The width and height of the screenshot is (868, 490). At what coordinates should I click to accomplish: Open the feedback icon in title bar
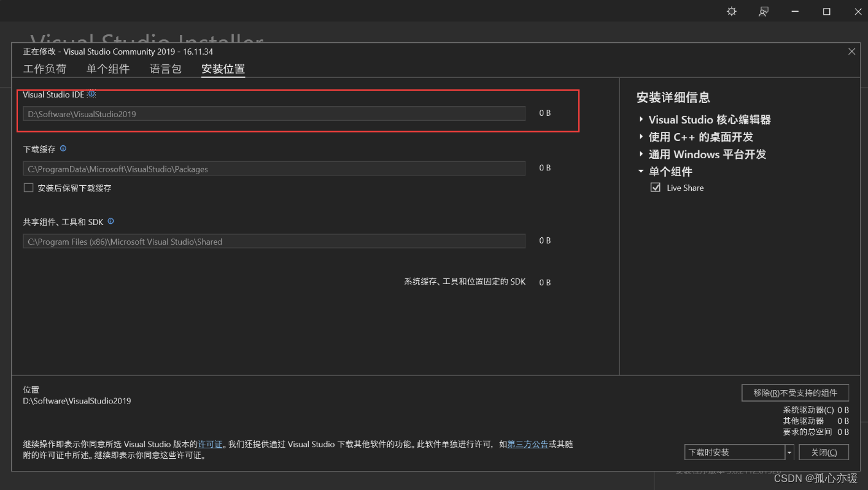(763, 12)
